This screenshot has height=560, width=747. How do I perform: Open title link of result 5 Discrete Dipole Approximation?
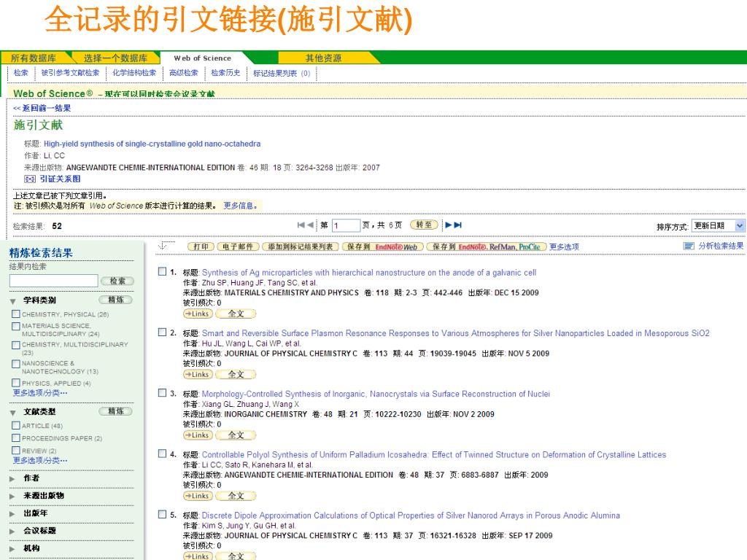[x=411, y=516]
